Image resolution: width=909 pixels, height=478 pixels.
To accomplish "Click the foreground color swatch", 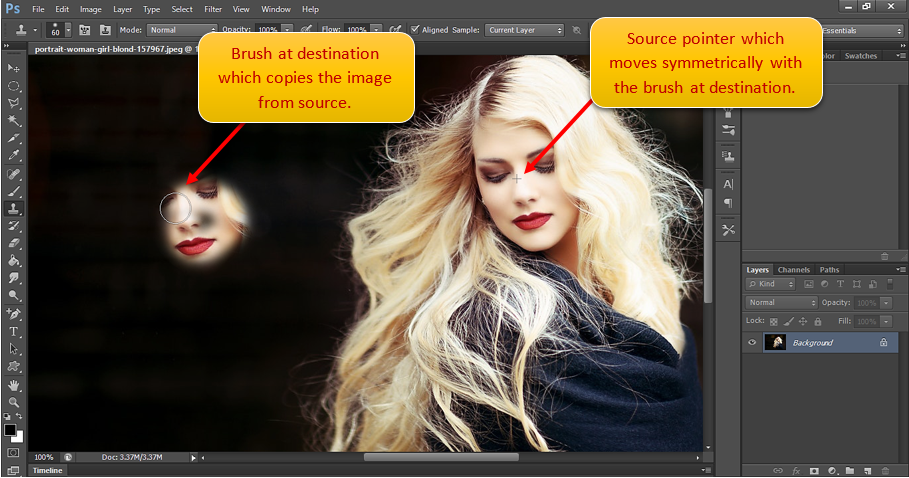I will coord(10,430).
